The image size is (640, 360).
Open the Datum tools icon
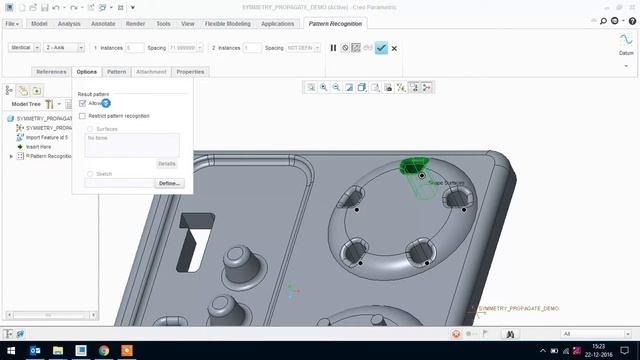pyautogui.click(x=626, y=40)
